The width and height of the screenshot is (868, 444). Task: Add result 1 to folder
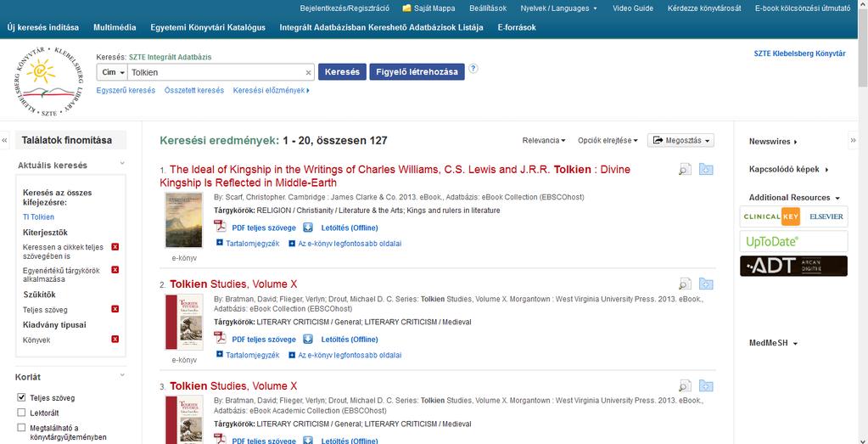coord(706,170)
